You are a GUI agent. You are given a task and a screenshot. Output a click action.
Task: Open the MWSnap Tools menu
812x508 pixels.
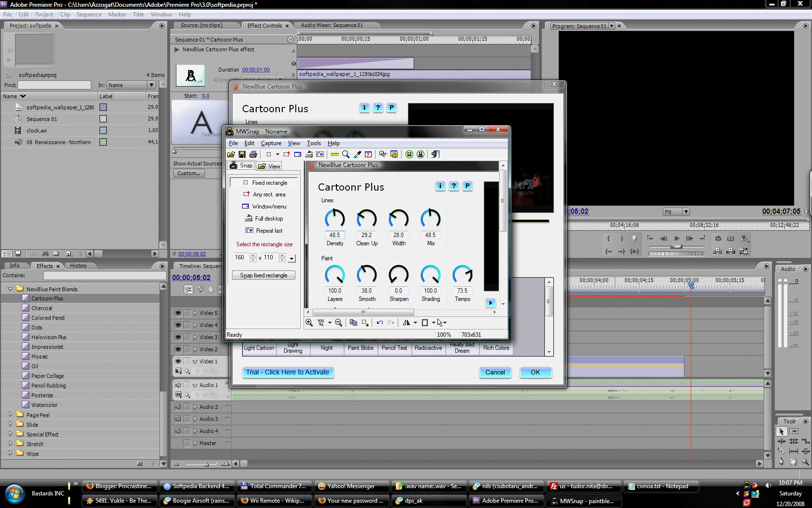(314, 143)
